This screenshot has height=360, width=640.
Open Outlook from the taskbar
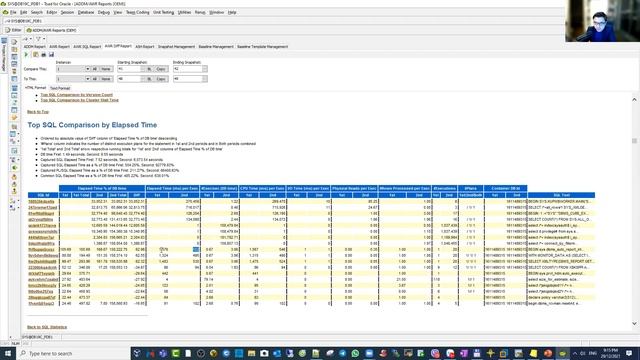click(277, 353)
